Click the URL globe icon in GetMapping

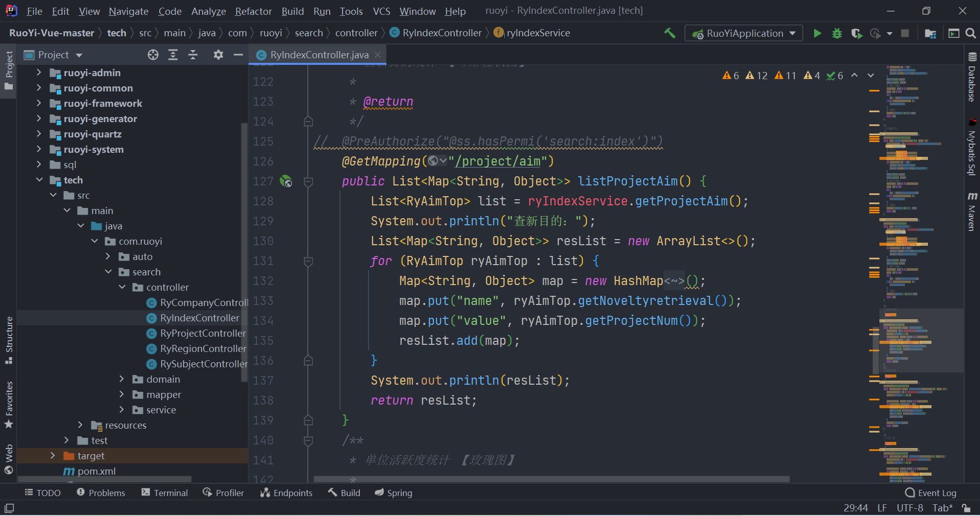click(x=433, y=161)
